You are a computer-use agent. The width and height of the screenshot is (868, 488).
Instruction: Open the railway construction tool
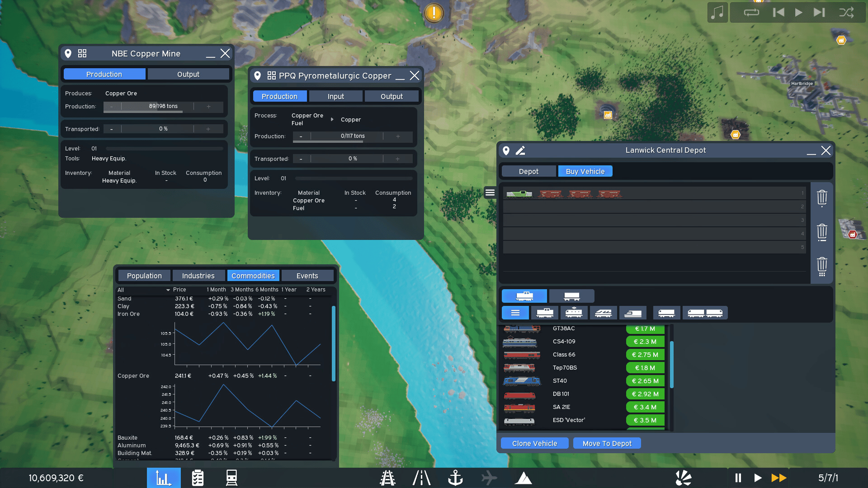[x=387, y=478]
